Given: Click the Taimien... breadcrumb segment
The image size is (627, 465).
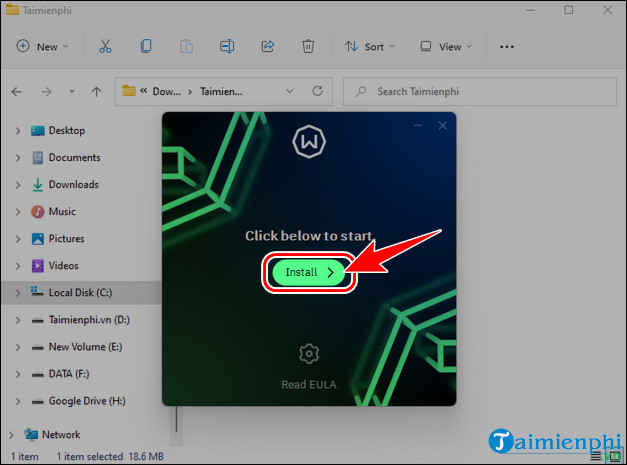Looking at the screenshot, I should click(221, 92).
